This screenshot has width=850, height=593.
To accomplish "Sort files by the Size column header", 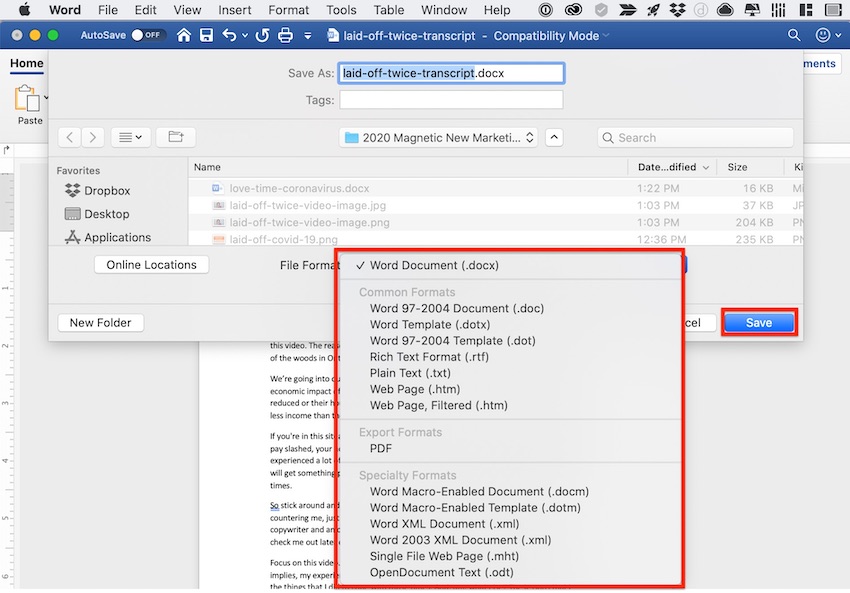I will pyautogui.click(x=736, y=166).
